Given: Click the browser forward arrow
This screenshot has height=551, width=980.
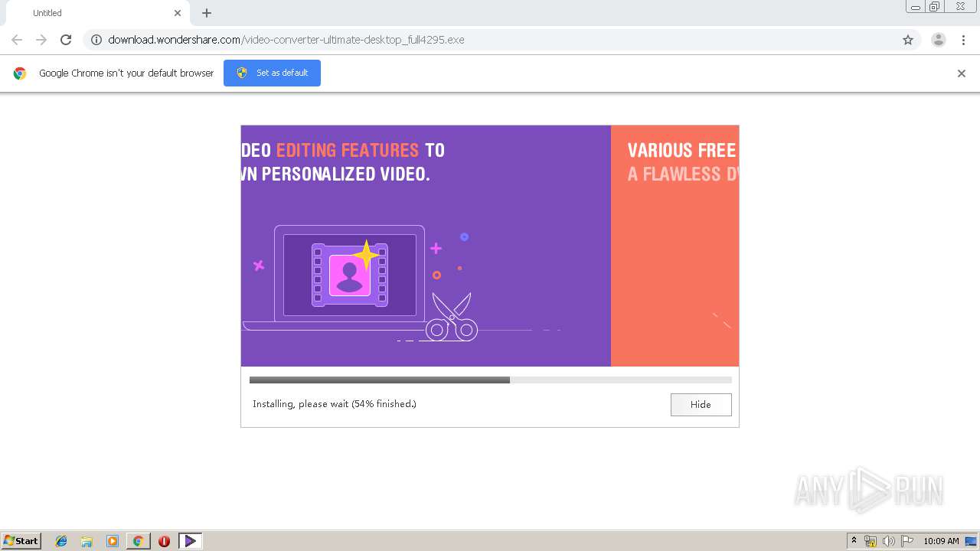Looking at the screenshot, I should coord(41,40).
